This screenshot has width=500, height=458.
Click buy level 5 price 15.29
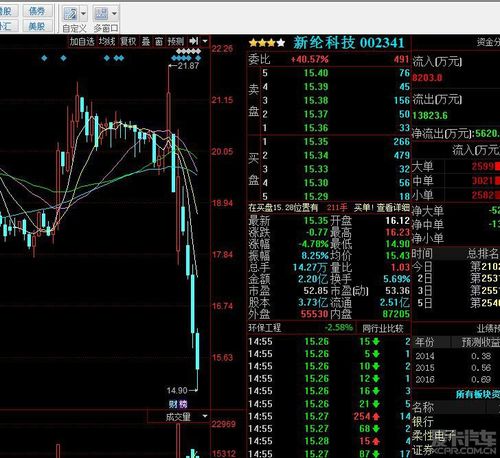point(316,196)
